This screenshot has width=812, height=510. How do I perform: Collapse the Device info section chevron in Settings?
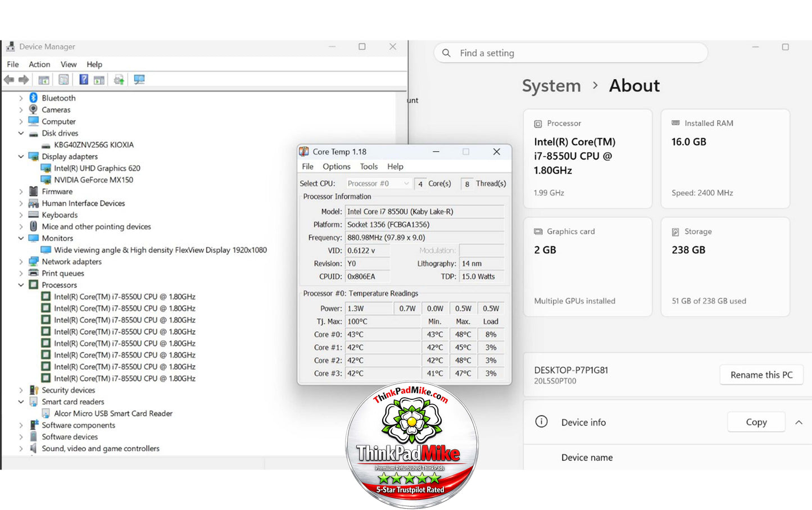[x=799, y=422]
